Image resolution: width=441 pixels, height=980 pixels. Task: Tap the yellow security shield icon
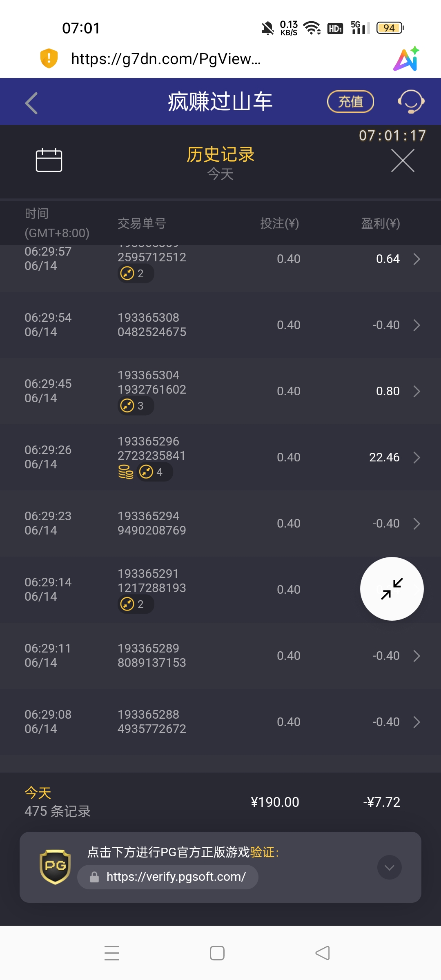pyautogui.click(x=49, y=58)
